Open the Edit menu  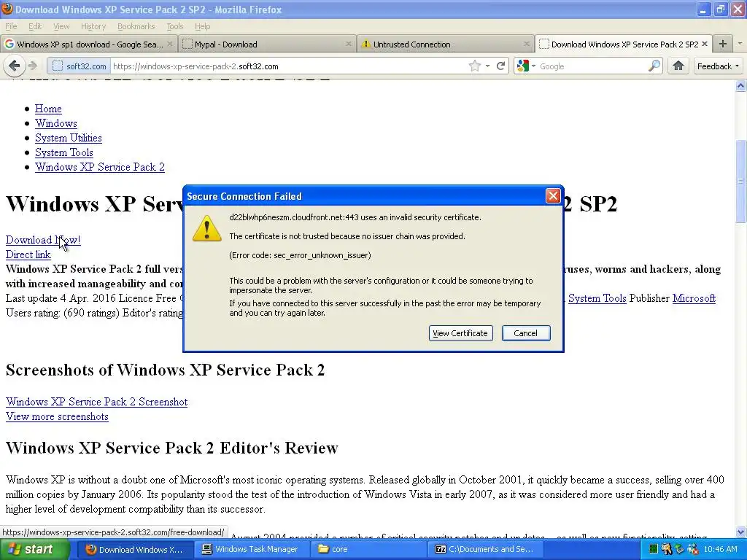pyautogui.click(x=35, y=26)
